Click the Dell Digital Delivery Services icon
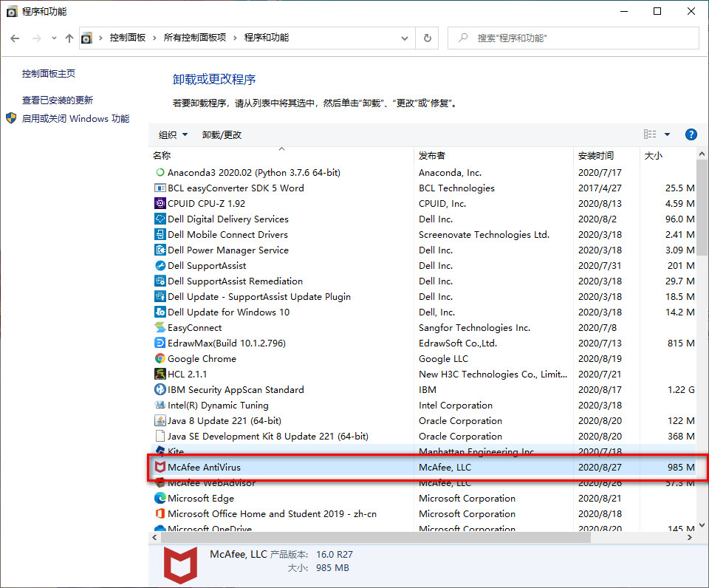Image resolution: width=709 pixels, height=588 pixels. [160, 219]
